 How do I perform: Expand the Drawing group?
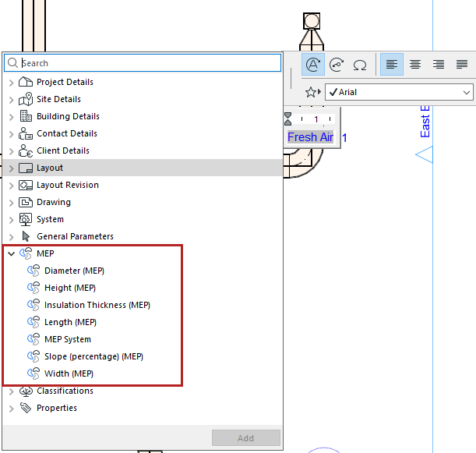tap(11, 203)
